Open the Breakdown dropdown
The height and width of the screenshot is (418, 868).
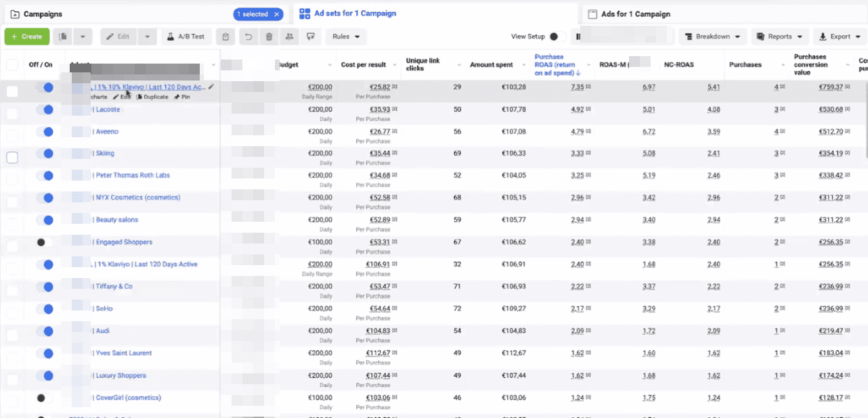tap(712, 37)
